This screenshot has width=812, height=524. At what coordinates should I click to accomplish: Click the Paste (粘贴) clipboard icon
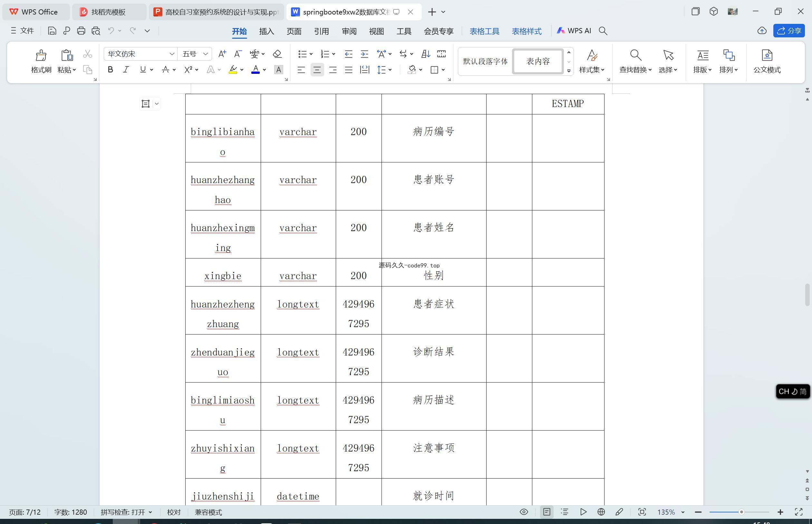pyautogui.click(x=67, y=55)
